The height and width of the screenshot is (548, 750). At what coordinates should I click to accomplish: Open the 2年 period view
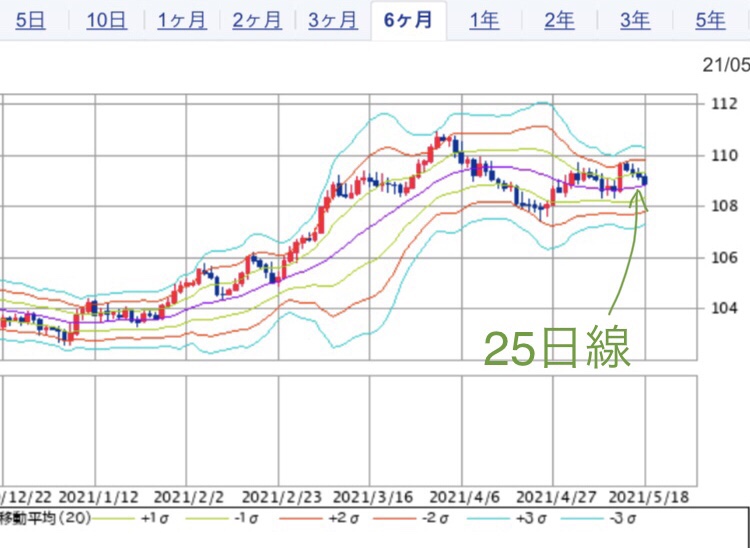559,21
